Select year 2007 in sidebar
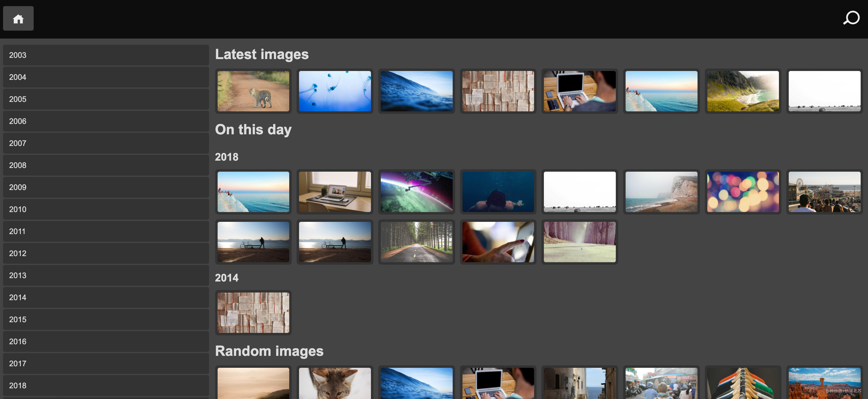Image resolution: width=868 pixels, height=399 pixels. 106,143
